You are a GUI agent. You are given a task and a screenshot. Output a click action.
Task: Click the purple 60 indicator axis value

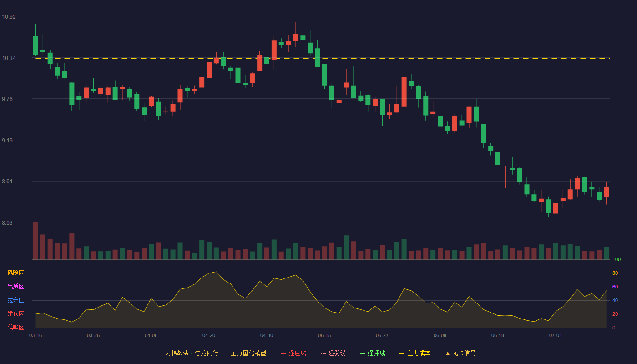click(615, 287)
